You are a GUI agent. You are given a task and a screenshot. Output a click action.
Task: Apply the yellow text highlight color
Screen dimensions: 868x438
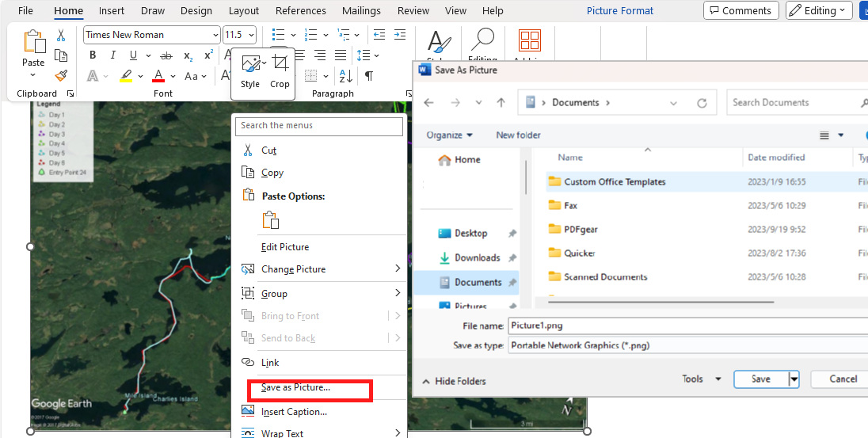click(x=126, y=76)
